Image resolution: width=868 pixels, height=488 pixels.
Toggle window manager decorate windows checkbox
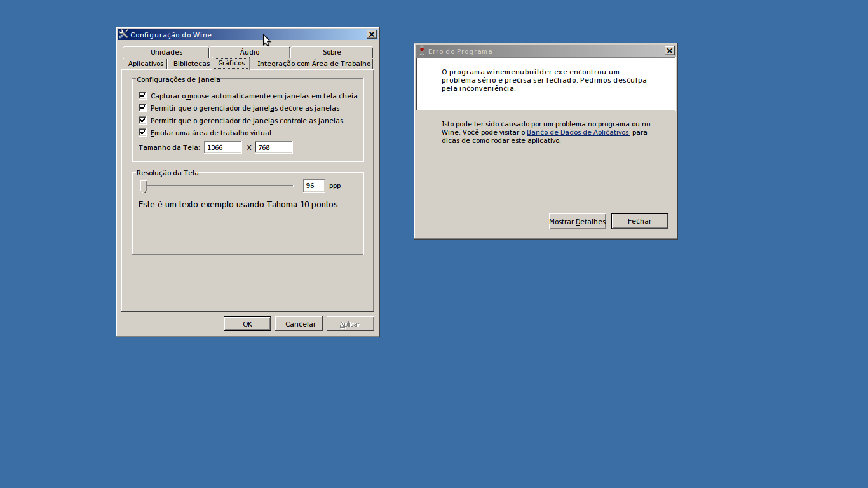142,108
